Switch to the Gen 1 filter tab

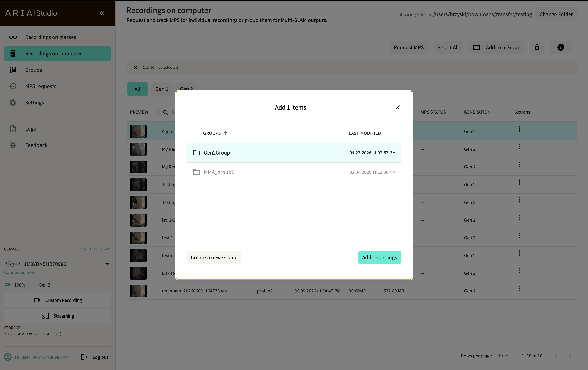162,89
